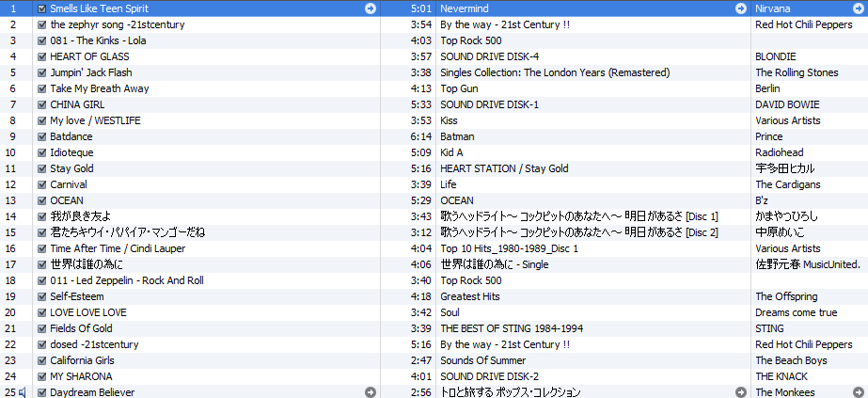Screen dimensions: 868x398
Task: Select track 081 - The Kinks - Lola
Action: (98, 41)
